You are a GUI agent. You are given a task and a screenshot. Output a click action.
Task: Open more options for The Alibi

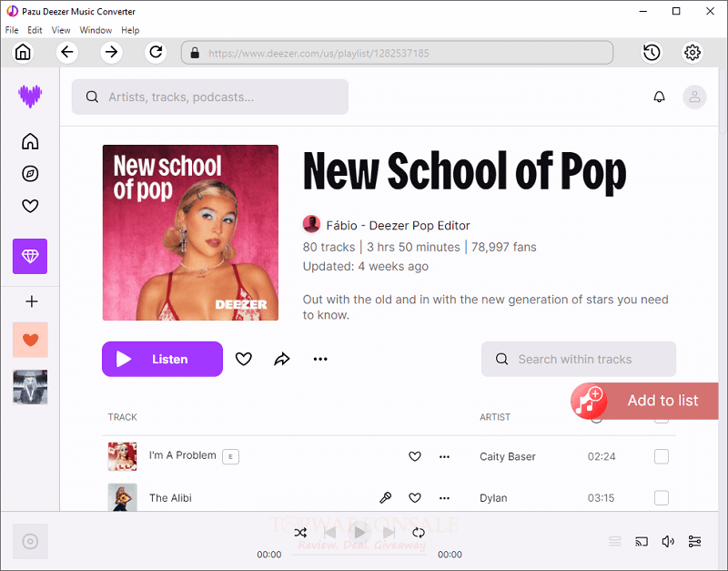pos(444,498)
